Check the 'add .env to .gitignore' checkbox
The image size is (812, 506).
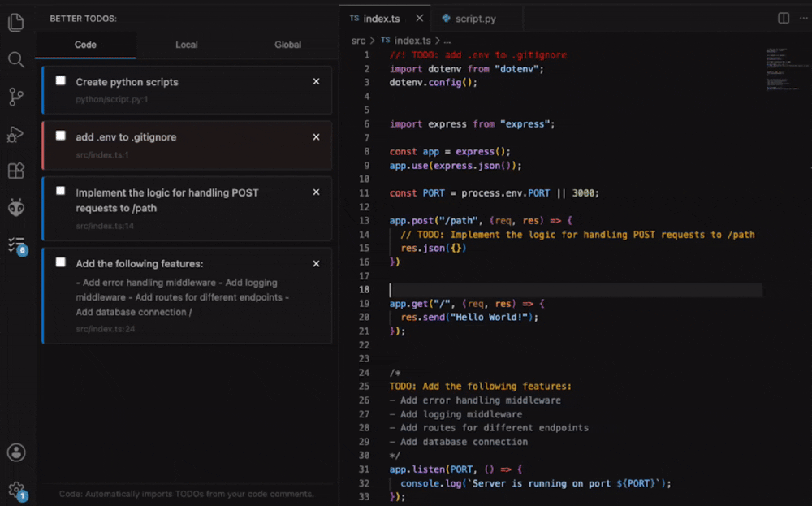[x=61, y=136]
